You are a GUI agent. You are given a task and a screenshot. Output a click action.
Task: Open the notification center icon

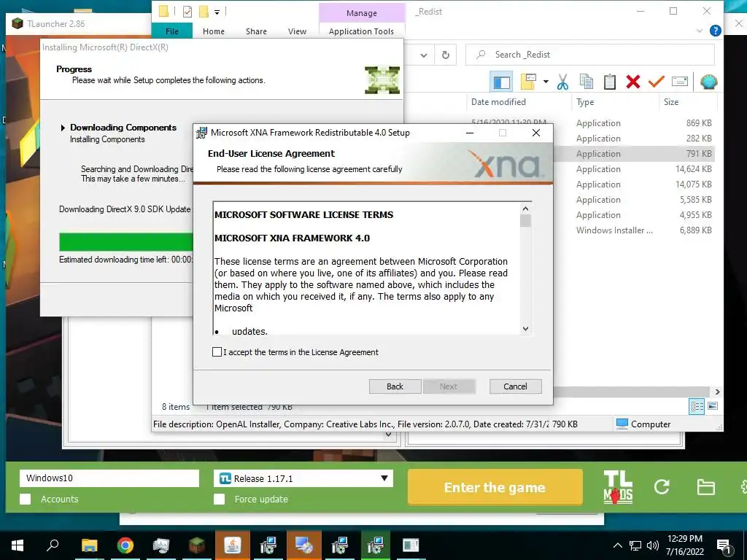724,546
